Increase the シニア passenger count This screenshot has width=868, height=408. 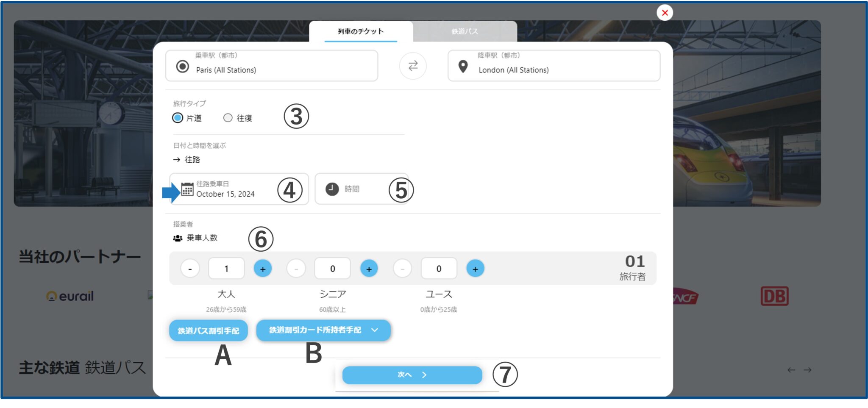(369, 269)
